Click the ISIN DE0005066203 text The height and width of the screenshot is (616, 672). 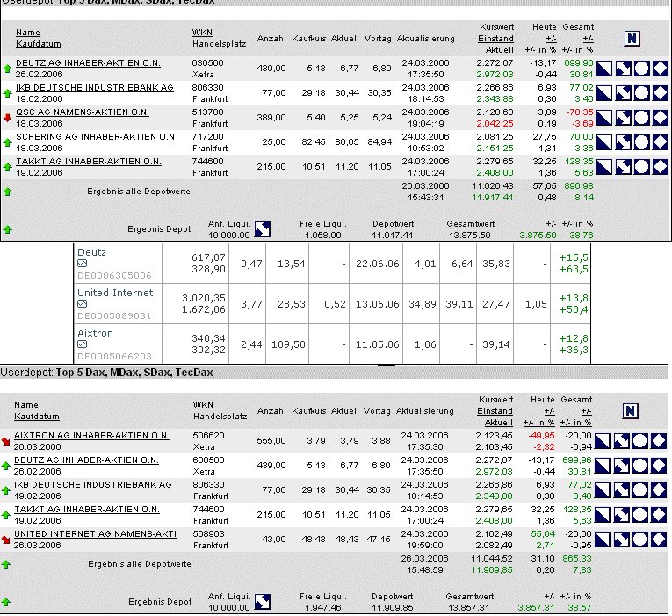pos(114,356)
